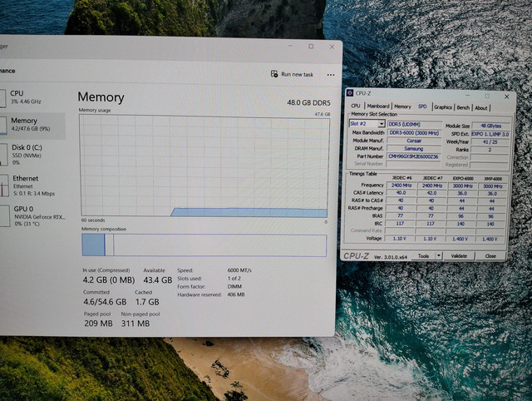Click the Run new task icon
The image size is (532, 401).
(274, 74)
